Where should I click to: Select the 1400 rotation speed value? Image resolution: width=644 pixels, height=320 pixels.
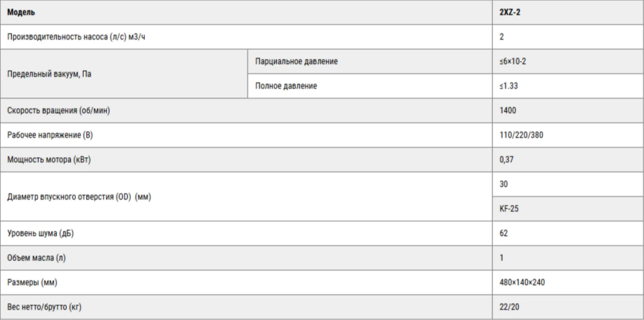coord(508,111)
